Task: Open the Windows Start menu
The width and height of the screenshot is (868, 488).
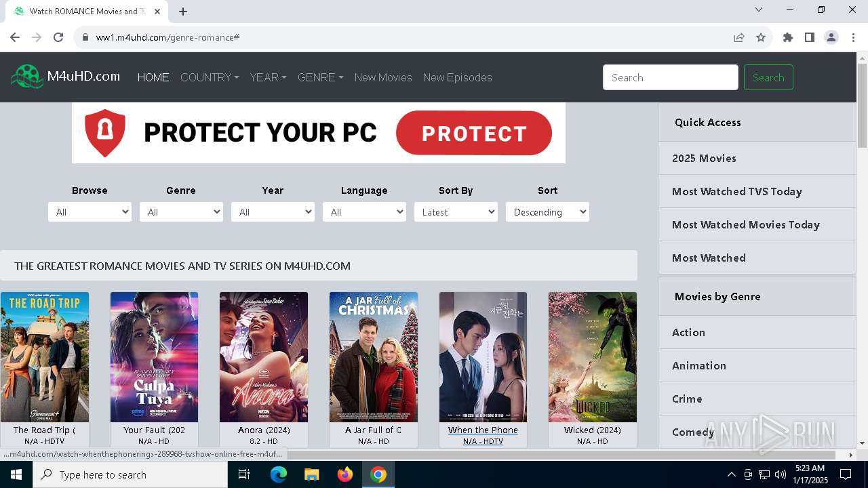Action: click(16, 474)
